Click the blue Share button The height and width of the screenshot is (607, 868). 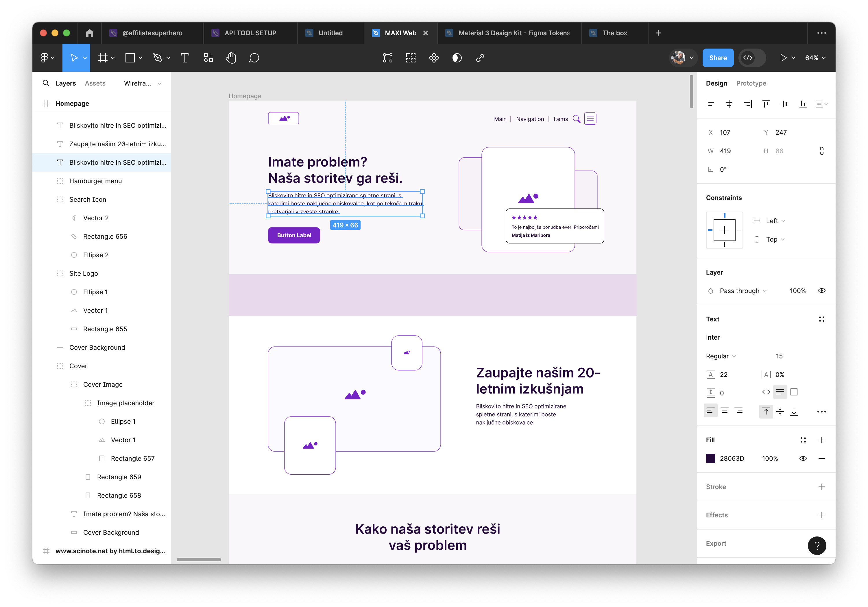click(718, 58)
